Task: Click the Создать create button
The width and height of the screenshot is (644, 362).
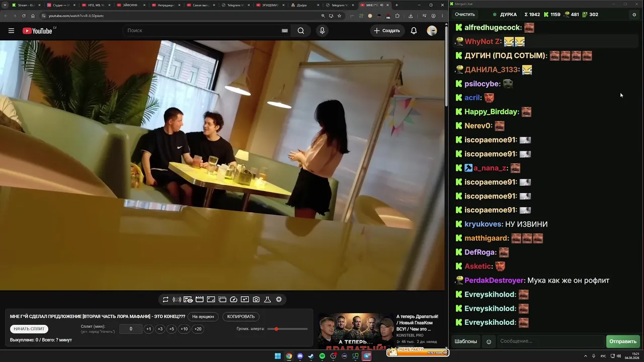Action: pyautogui.click(x=387, y=31)
